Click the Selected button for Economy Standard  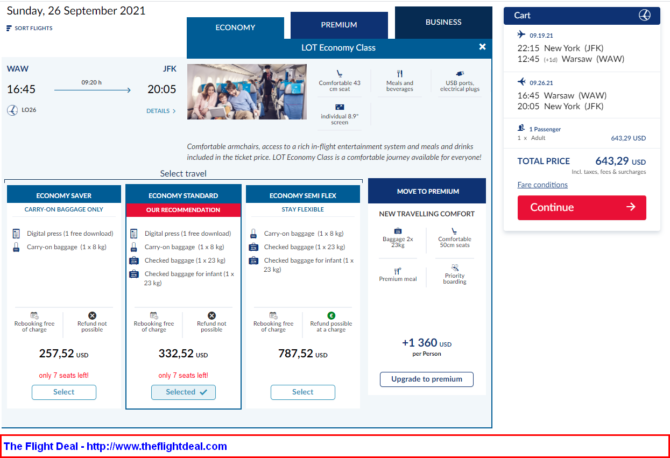click(183, 392)
